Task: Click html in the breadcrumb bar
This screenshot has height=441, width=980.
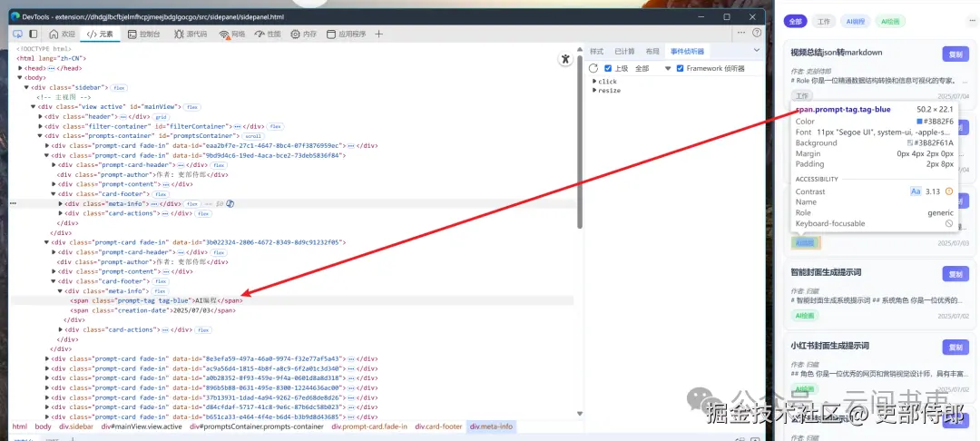Action: pyautogui.click(x=20, y=426)
